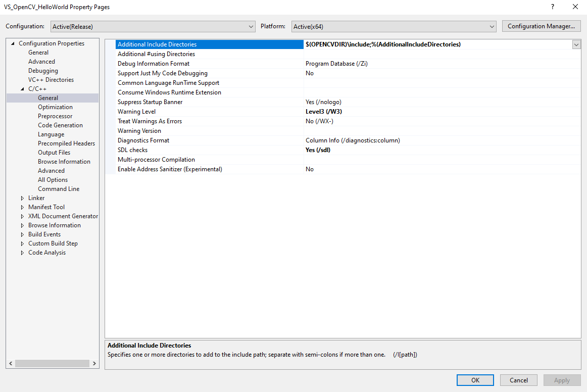587x392 pixels.
Task: Click the tree's horizontal scrollbar right arrow
Action: coord(94,364)
